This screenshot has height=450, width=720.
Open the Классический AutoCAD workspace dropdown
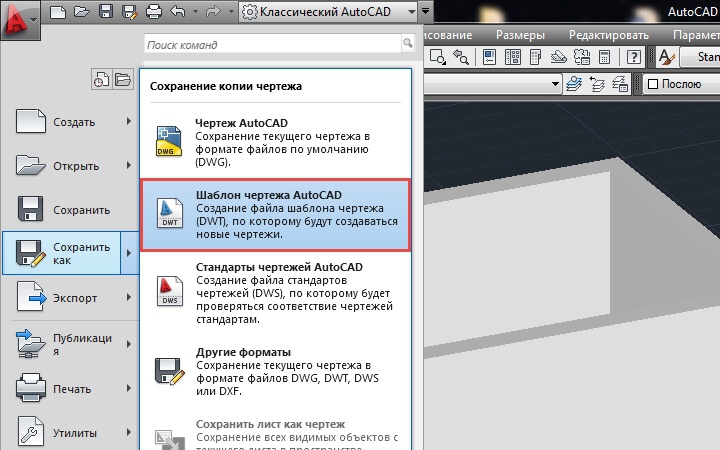(x=328, y=11)
